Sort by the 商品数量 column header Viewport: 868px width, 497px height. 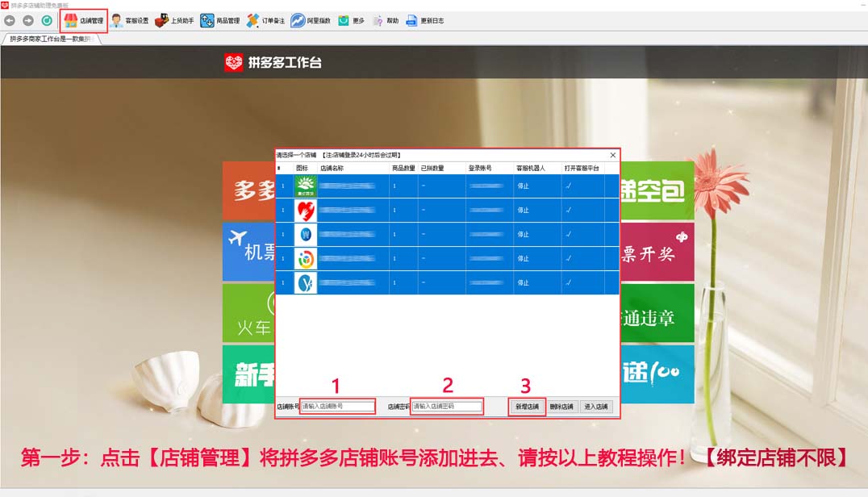[x=403, y=169]
